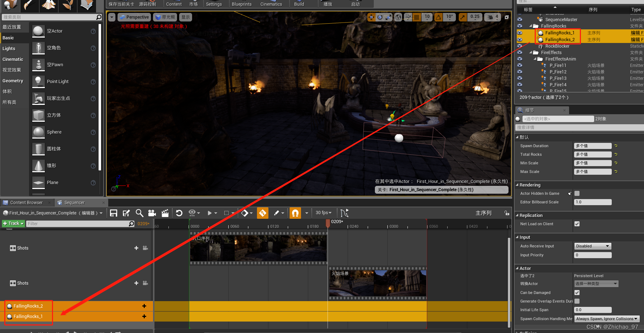
Task: Click the playhead marker at frame 0209
Action: pyautogui.click(x=327, y=223)
